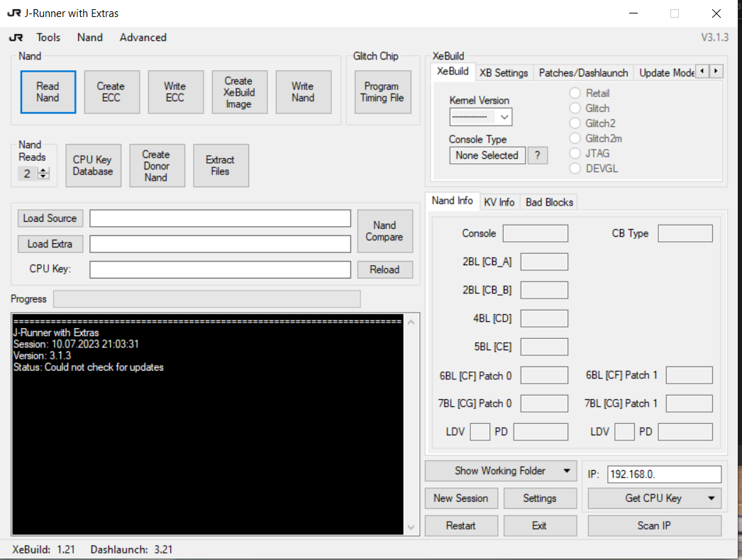This screenshot has width=742, height=560.
Task: Click the Load Extra button
Action: click(50, 244)
